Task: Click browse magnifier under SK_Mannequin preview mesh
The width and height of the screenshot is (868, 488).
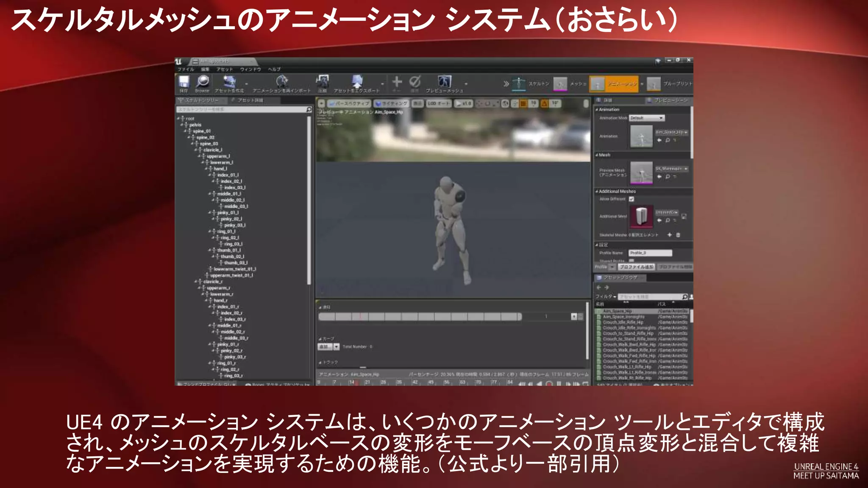Action: [668, 177]
